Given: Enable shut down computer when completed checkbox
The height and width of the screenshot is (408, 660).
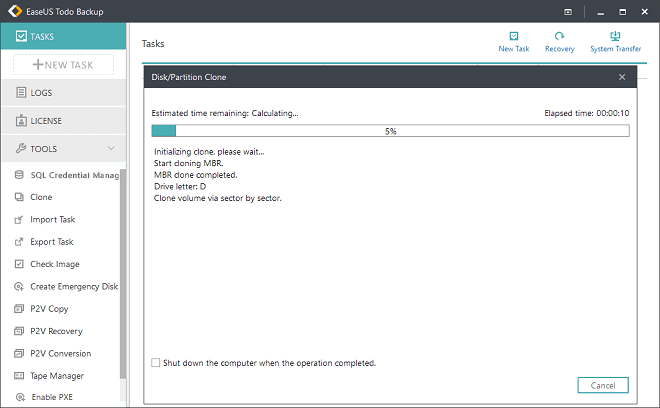Looking at the screenshot, I should (x=155, y=363).
